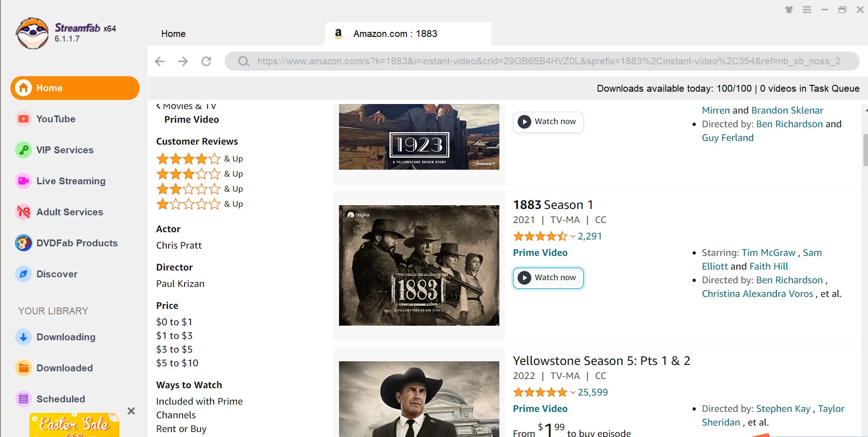The image size is (868, 437).
Task: Open Faith Hill actor link
Action: click(x=769, y=266)
